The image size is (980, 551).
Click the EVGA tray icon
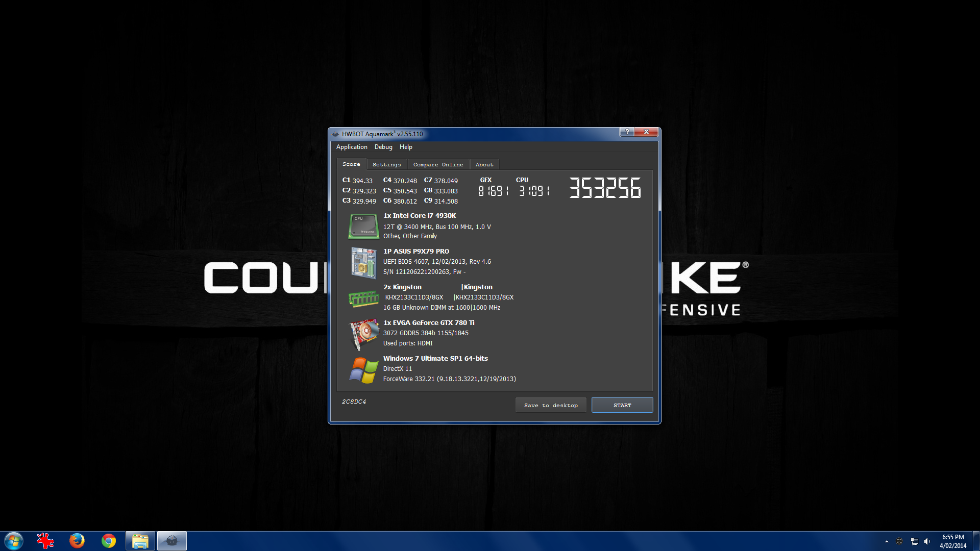click(899, 541)
